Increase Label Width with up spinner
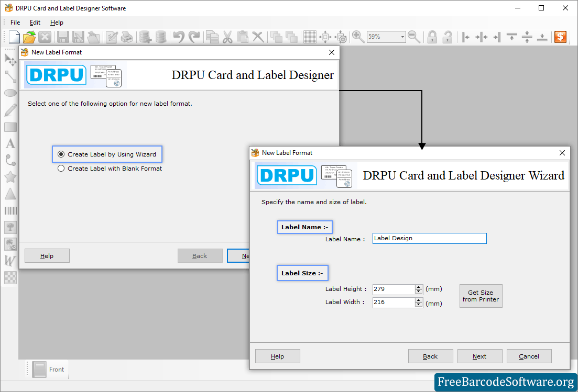Screen dimensions: 578x392 pos(418,300)
